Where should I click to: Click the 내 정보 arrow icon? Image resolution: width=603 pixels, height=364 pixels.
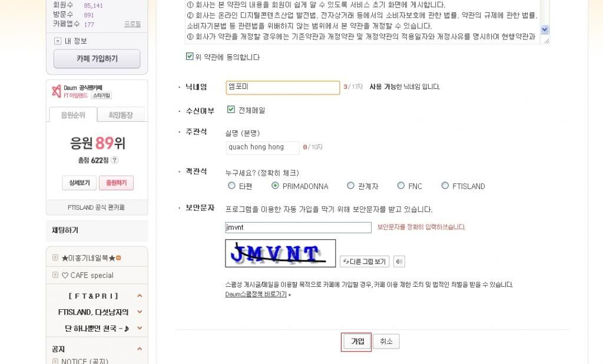click(58, 41)
